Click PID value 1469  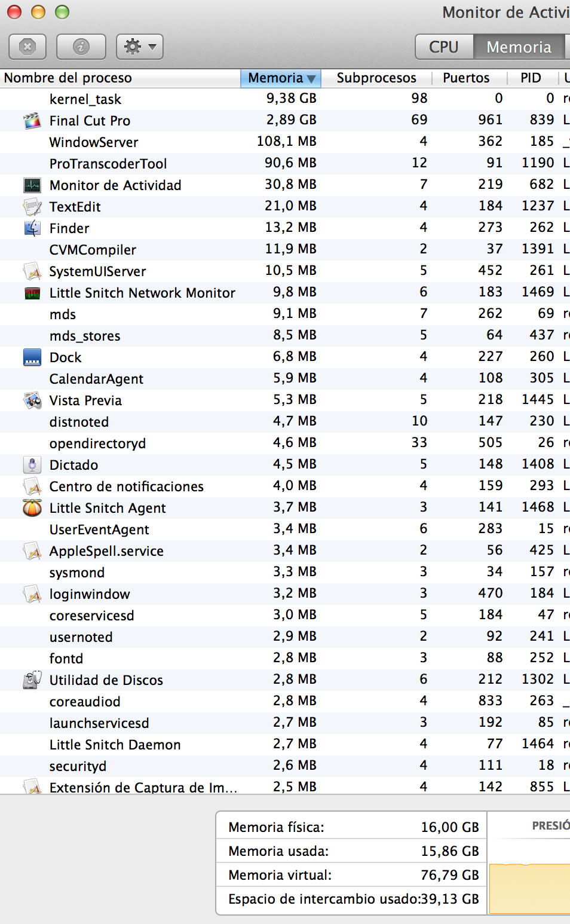tap(538, 292)
